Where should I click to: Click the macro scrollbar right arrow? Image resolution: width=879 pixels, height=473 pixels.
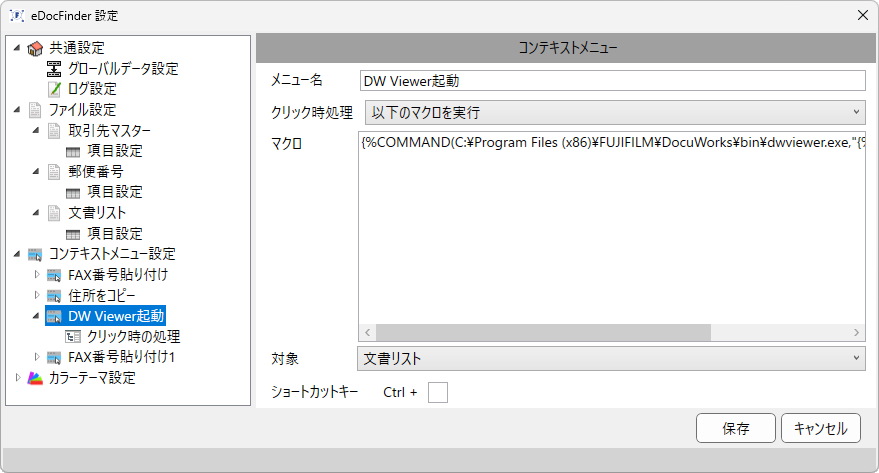click(857, 333)
